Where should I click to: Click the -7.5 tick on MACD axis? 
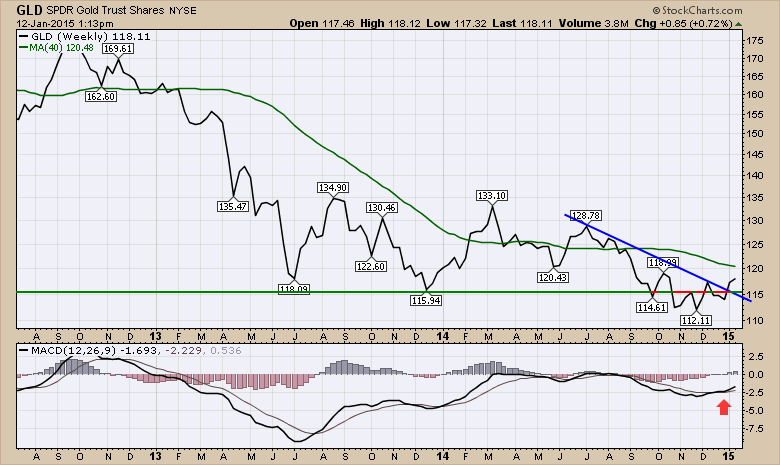click(753, 428)
